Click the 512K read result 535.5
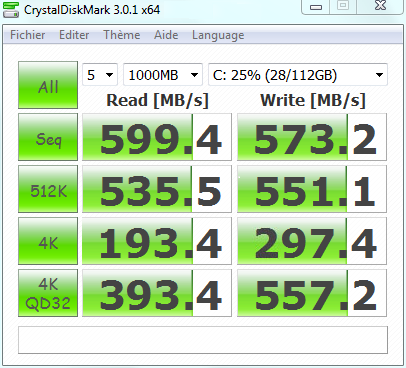This screenshot has width=406, height=368. point(157,189)
